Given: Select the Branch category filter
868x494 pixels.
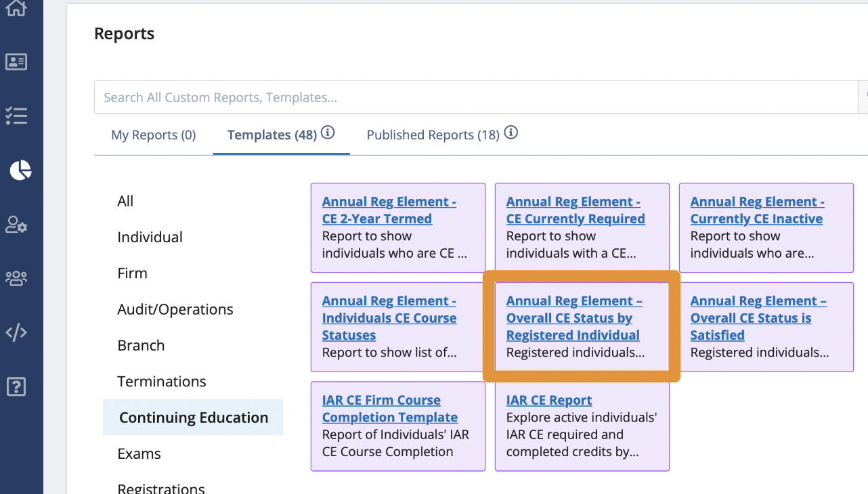Looking at the screenshot, I should [x=141, y=345].
